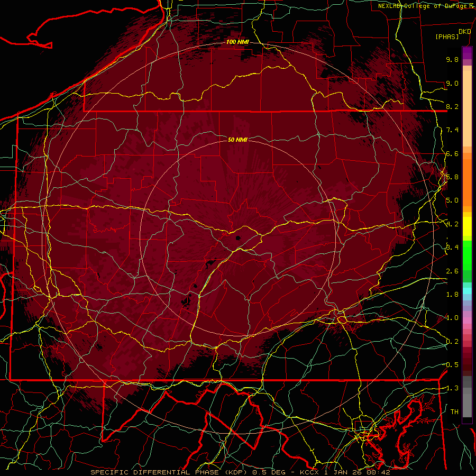The image size is (476, 476).
Task: Select the 6.6 legend value
Action: 452,153
